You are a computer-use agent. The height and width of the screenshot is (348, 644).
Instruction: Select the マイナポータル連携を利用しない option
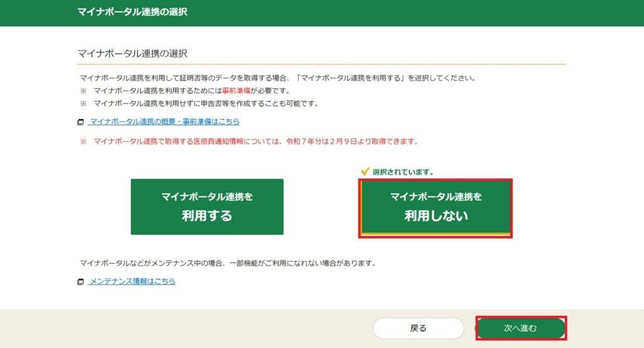click(435, 208)
